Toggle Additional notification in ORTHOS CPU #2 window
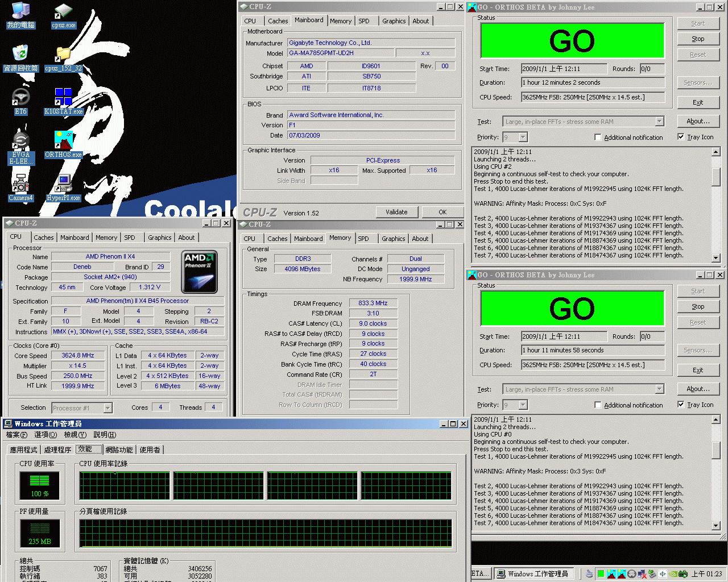This screenshot has height=582, width=728. (598, 137)
